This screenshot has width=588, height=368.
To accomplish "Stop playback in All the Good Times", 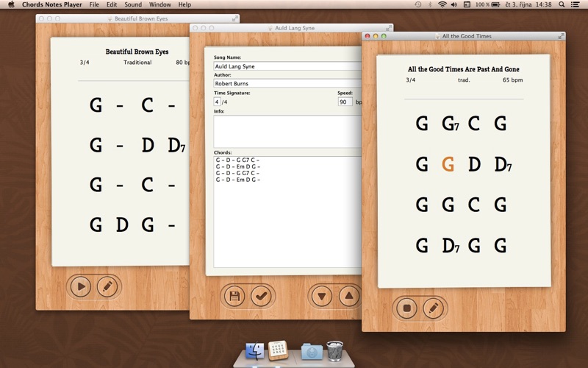I will tap(406, 308).
